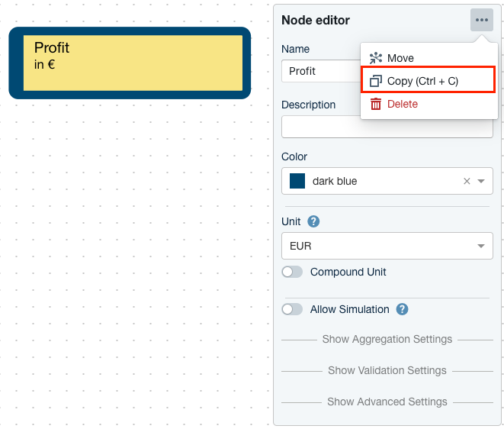Select Delete from the context menu
504x429 pixels.
click(403, 104)
